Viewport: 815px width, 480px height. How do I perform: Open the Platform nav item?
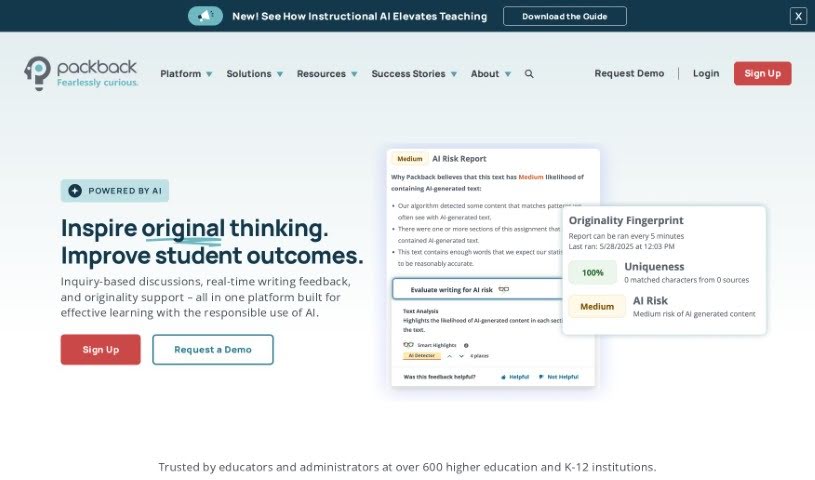click(180, 74)
